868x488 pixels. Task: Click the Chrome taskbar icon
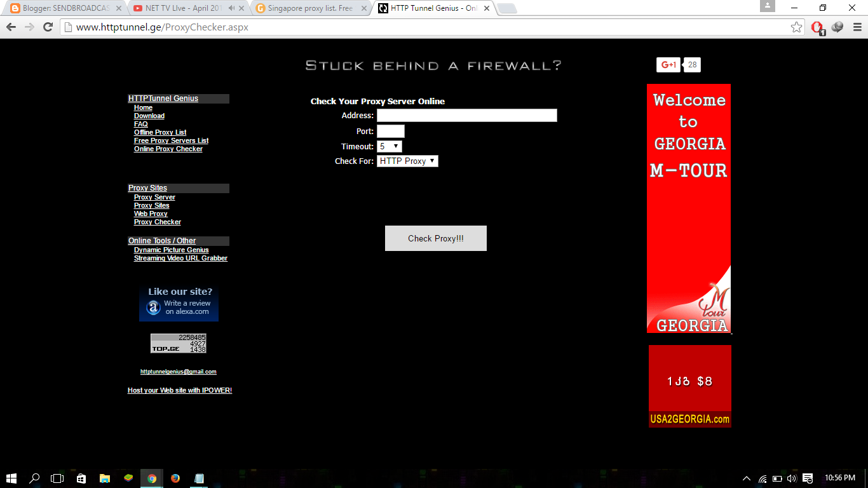pos(152,478)
